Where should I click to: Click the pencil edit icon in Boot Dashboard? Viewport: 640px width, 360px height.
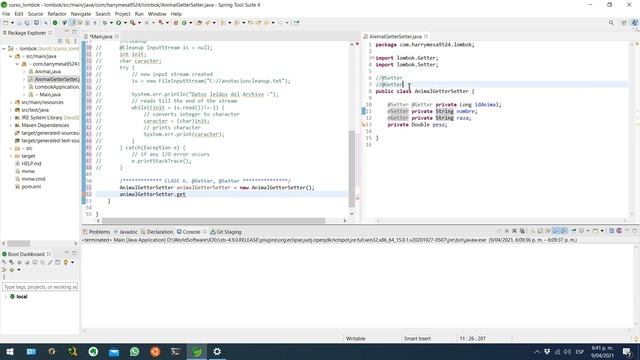pyautogui.click(x=50, y=262)
